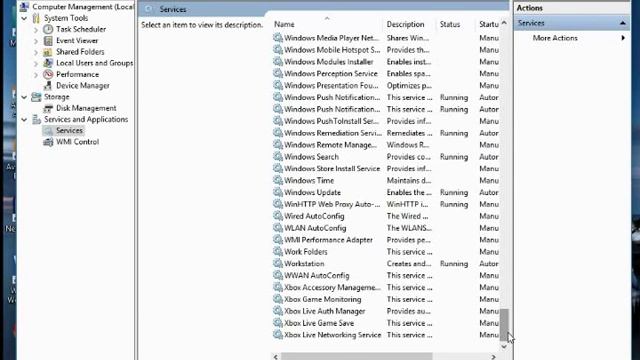Expand the Local Users and Groups node
640x360 pixels.
(36, 63)
